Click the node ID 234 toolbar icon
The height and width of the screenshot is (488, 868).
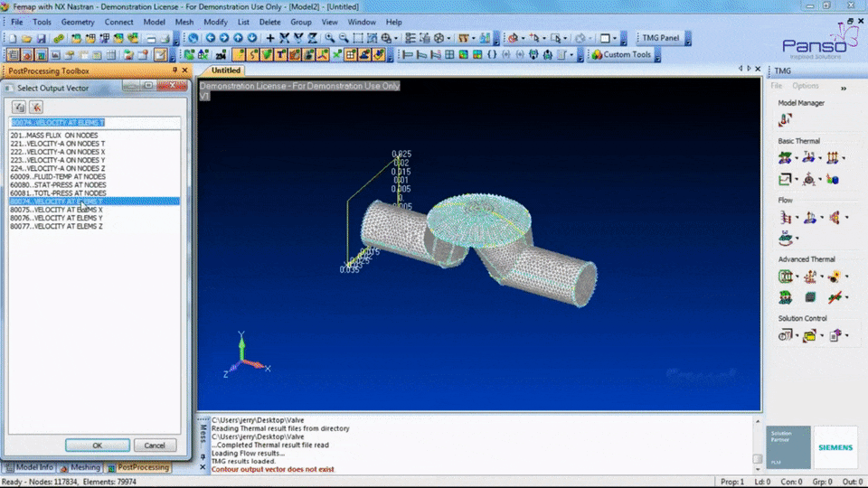tap(221, 54)
